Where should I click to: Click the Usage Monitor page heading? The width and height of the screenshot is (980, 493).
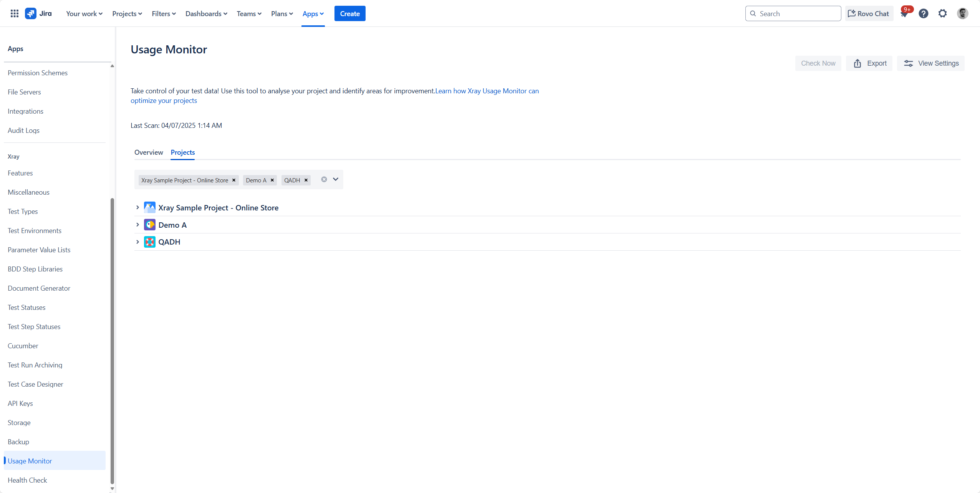pos(169,50)
